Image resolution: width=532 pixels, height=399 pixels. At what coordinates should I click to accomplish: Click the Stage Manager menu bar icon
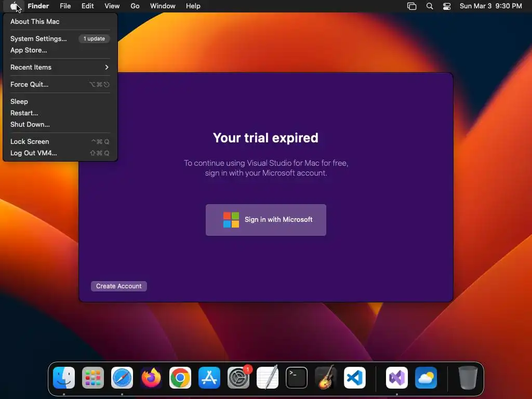pos(411,6)
